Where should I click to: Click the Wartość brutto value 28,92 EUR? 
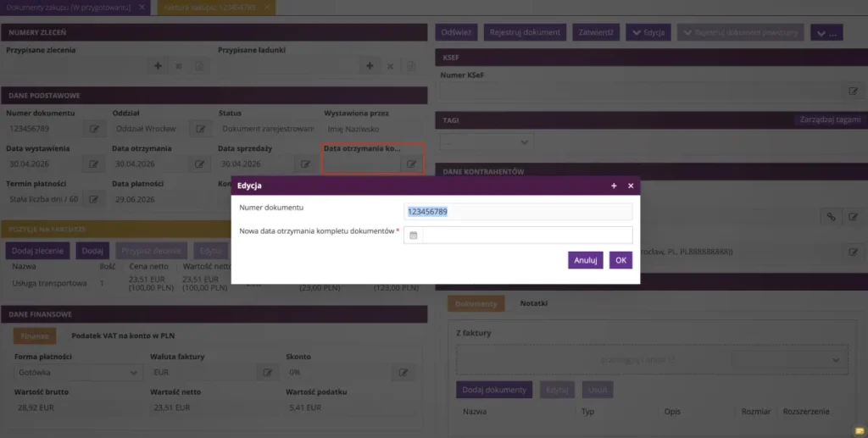click(x=36, y=408)
